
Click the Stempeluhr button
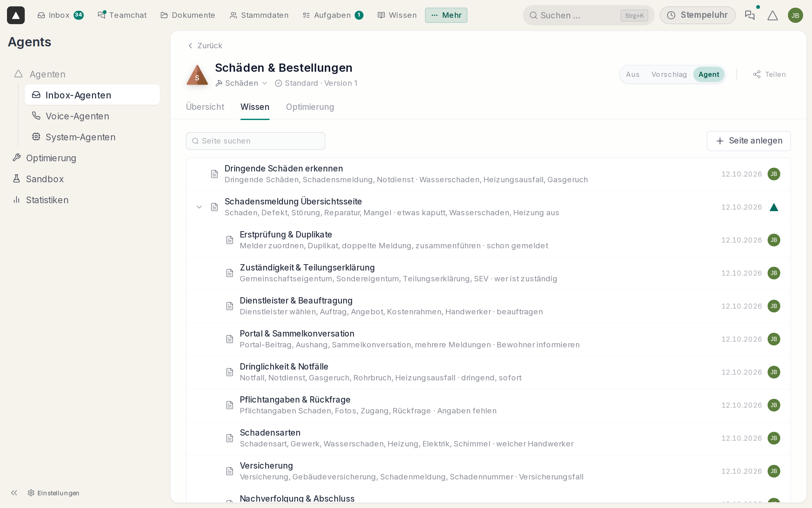click(x=697, y=15)
